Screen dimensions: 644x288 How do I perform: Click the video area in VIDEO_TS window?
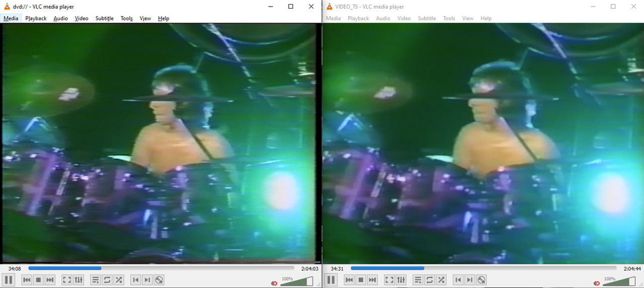tap(483, 143)
